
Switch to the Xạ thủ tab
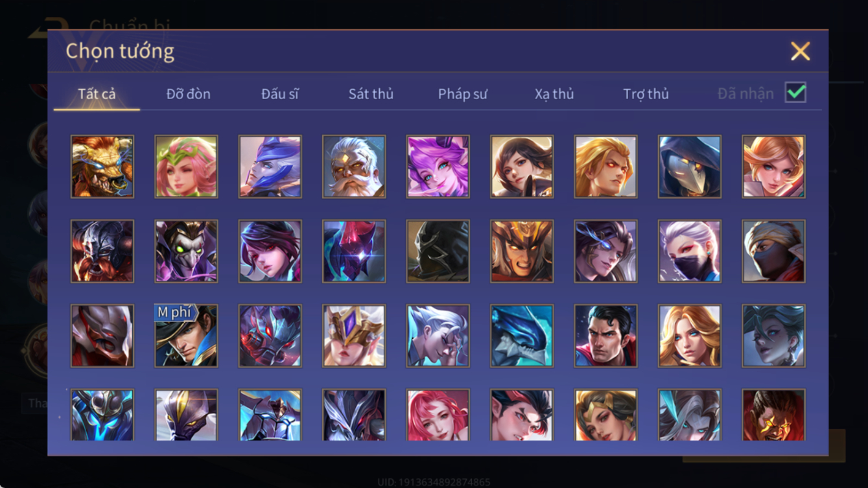click(554, 94)
